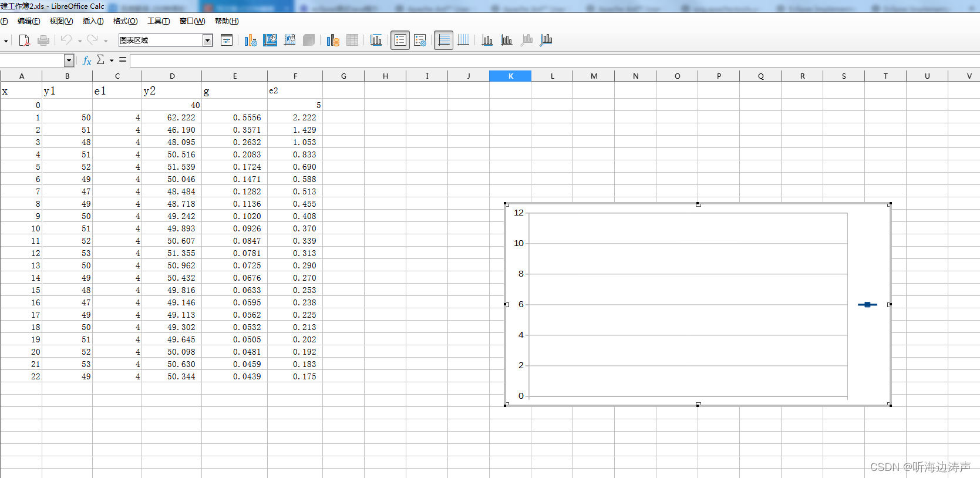This screenshot has width=980, height=478.
Task: Click inside the formula input line
Action: (554, 60)
